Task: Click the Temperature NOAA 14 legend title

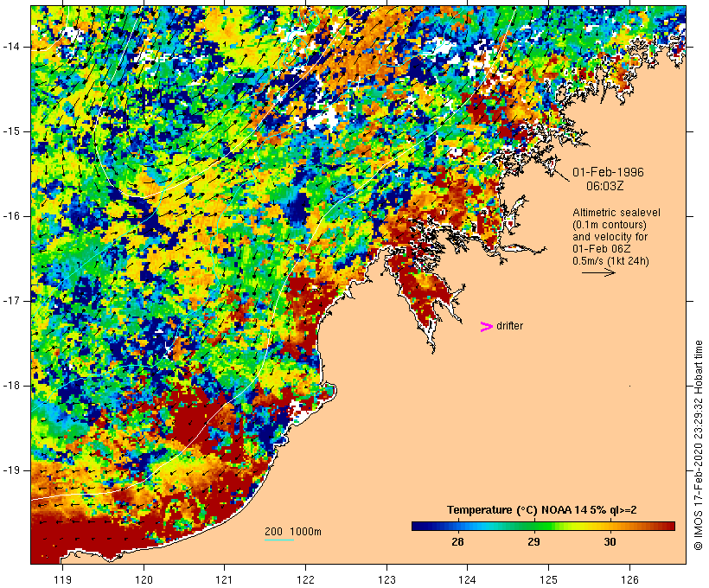Action: (x=542, y=510)
